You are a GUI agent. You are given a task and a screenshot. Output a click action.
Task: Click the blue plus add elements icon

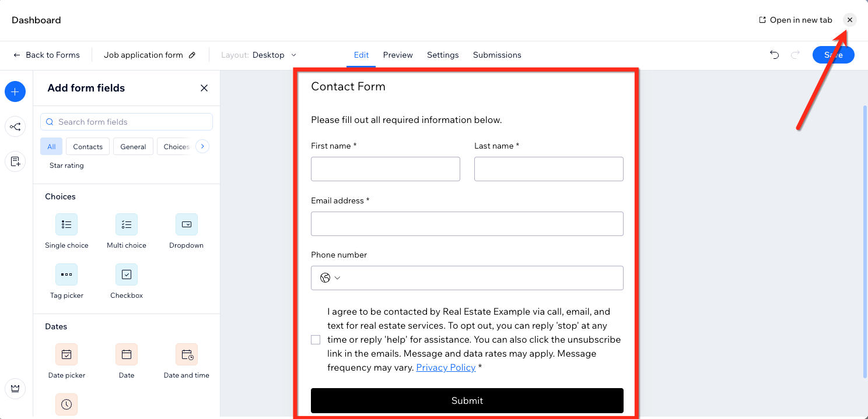[15, 91]
